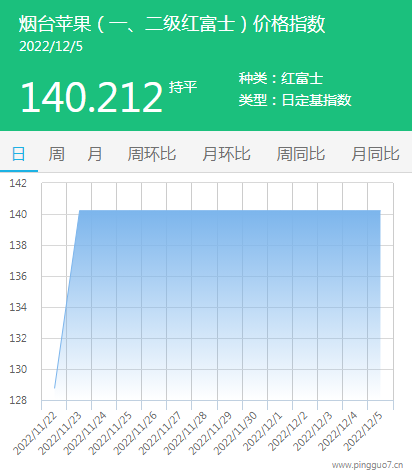Open the 月环比 tab

coord(226,154)
